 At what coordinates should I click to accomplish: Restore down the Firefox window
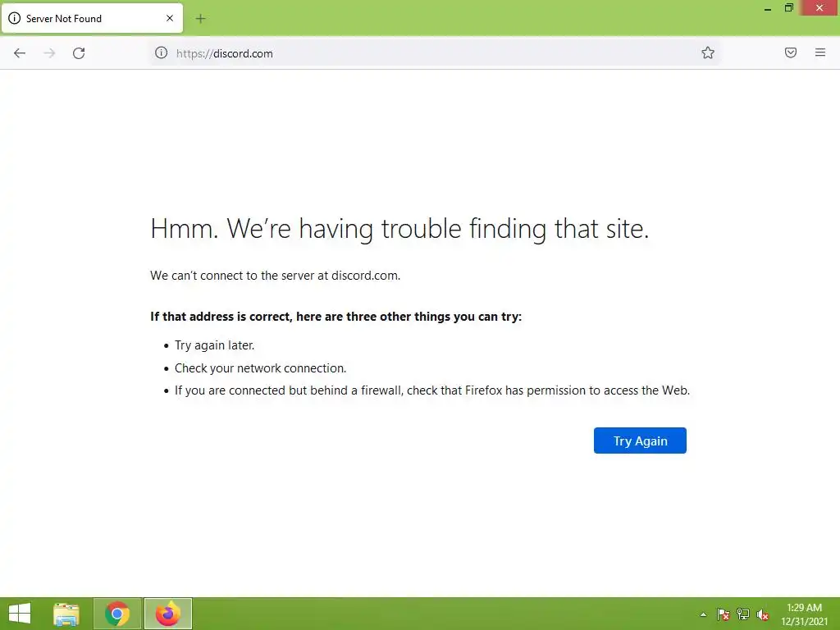[788, 8]
